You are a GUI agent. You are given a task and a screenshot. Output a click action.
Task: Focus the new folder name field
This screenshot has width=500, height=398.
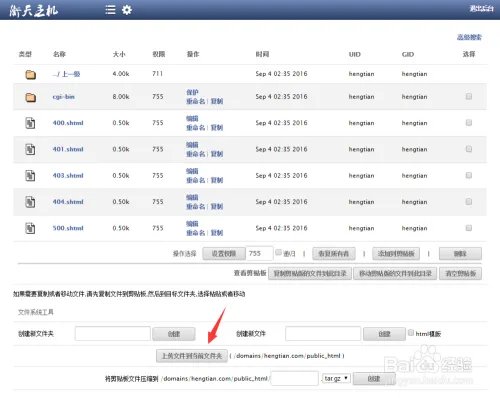point(113,333)
